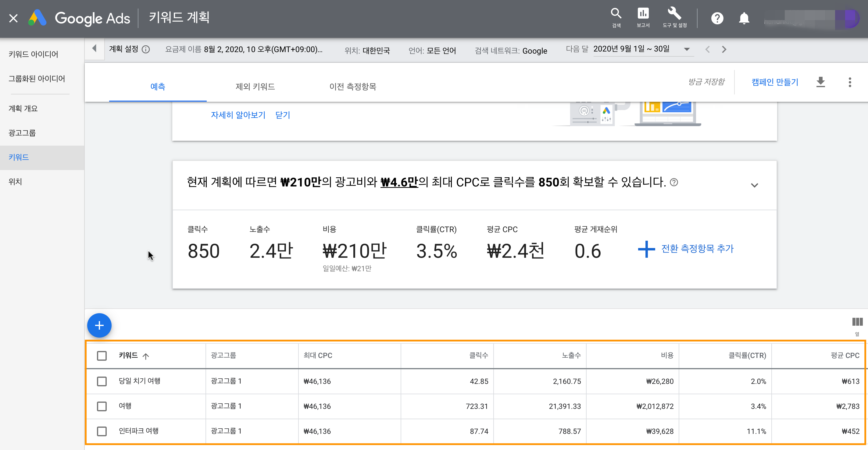The image size is (868, 450).
Task: Open the notifications bell icon
Action: [x=744, y=18]
